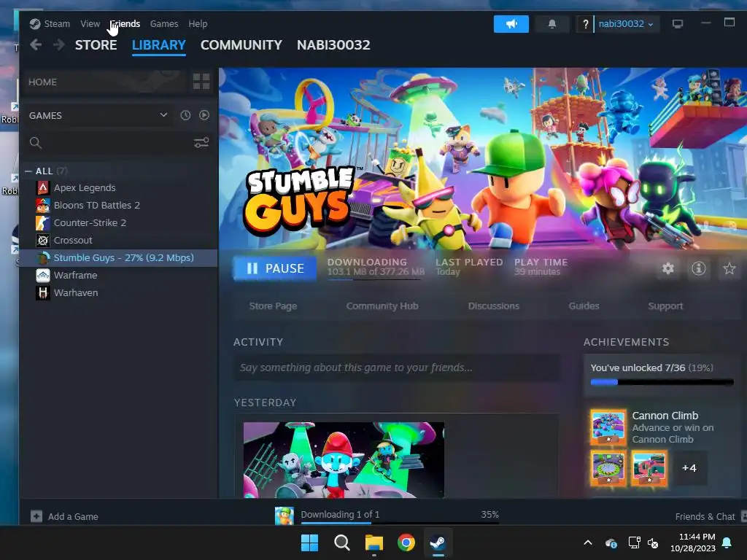Select Warframe in the games list
This screenshot has height=560, width=747.
[x=118, y=275]
